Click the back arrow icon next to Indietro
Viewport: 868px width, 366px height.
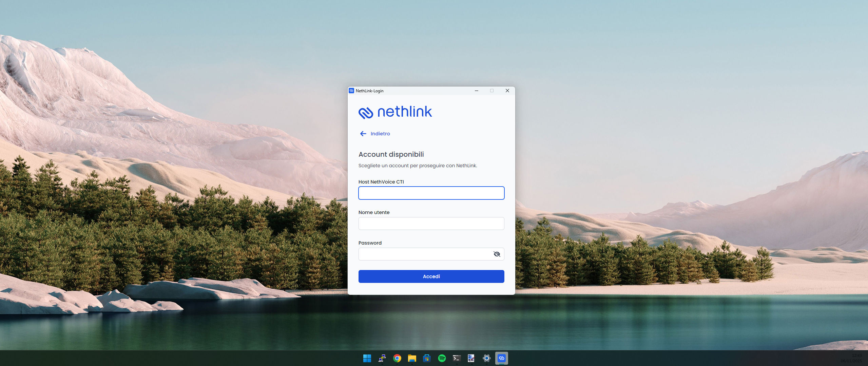363,134
